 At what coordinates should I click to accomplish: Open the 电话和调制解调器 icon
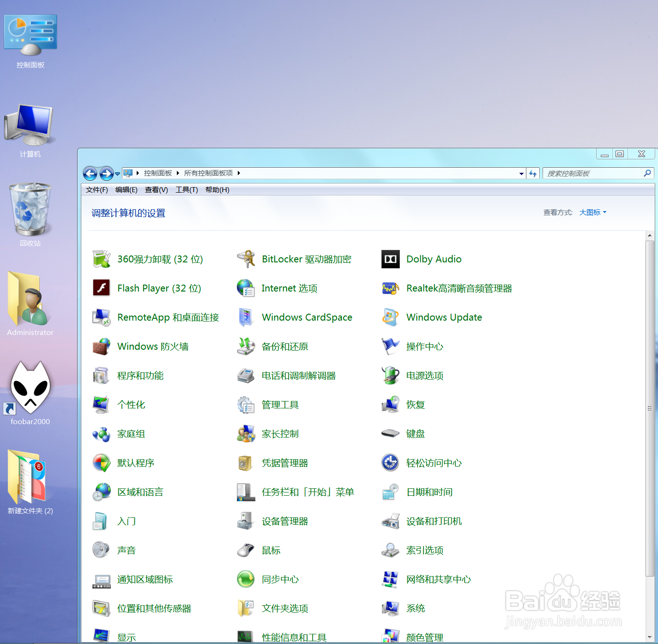[246, 376]
